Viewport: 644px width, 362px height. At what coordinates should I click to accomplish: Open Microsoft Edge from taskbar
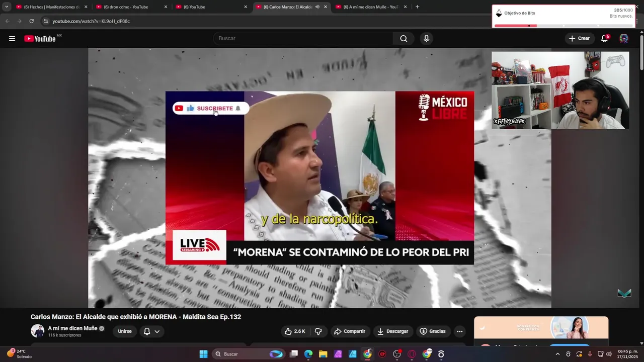(x=308, y=354)
